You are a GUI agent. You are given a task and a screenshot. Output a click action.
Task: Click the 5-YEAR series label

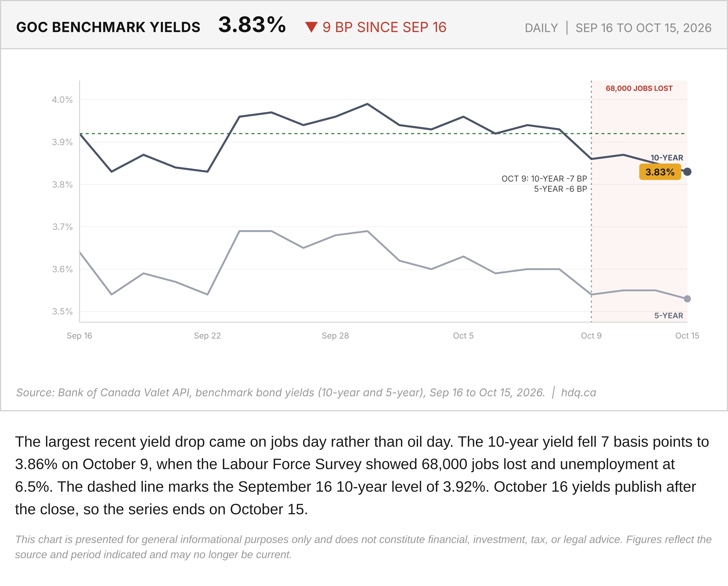coord(668,316)
